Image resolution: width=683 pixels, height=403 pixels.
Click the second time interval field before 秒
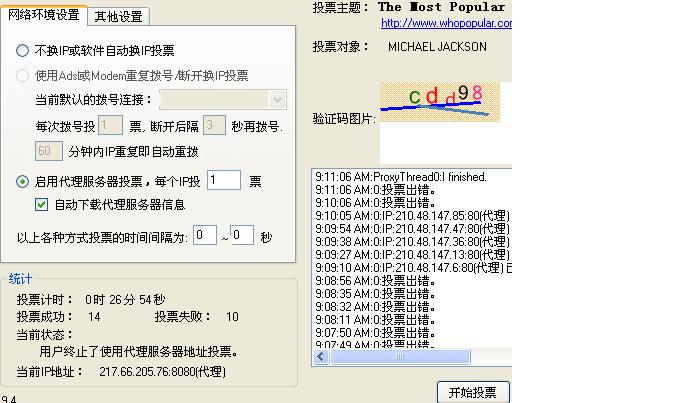click(x=242, y=236)
